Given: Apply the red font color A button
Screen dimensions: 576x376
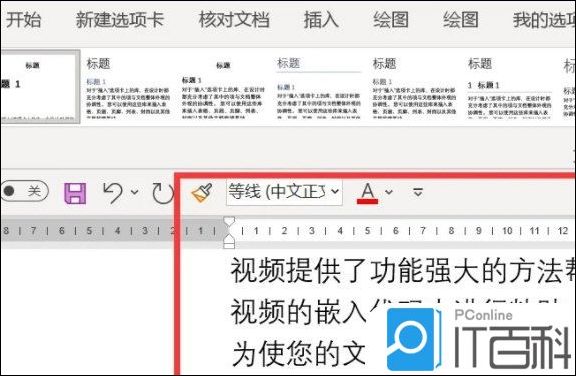Looking at the screenshot, I should [x=367, y=193].
